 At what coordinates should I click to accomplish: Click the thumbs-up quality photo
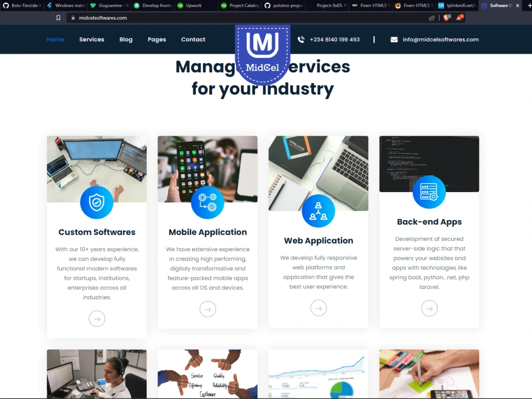click(207, 374)
